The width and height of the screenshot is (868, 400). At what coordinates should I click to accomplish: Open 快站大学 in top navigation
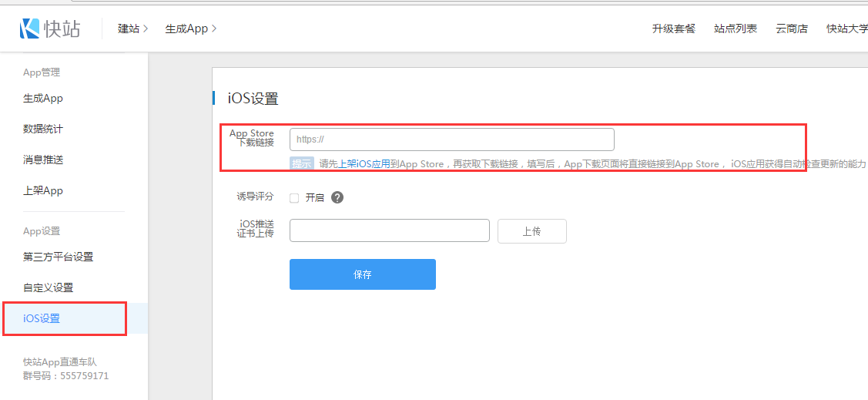coord(846,29)
